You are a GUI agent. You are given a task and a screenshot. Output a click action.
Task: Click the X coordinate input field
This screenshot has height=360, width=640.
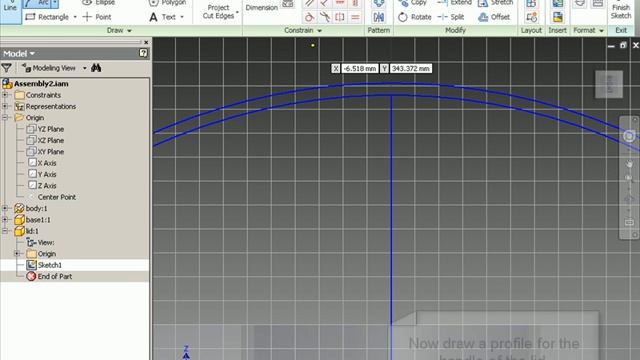tap(359, 69)
